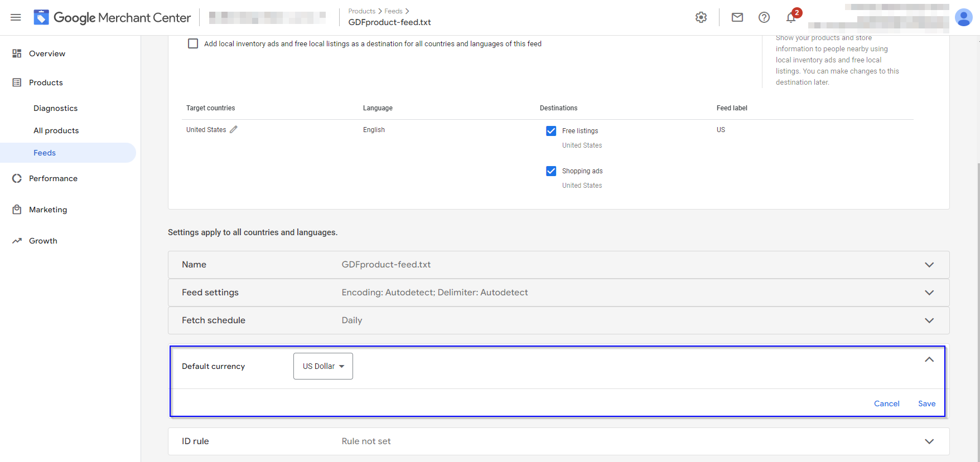980x462 pixels.
Task: Open Marketing section
Action: click(x=48, y=210)
